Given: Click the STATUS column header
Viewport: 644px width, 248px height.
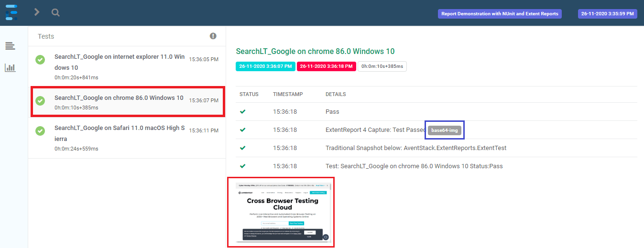Looking at the screenshot, I should 249,94.
